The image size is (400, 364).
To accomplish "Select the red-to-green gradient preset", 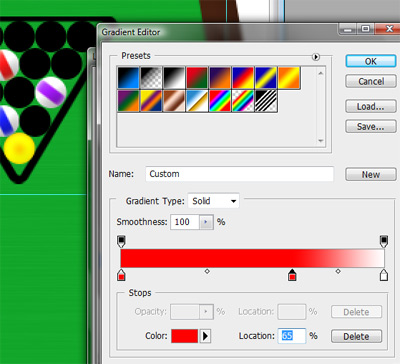I will 197,78.
